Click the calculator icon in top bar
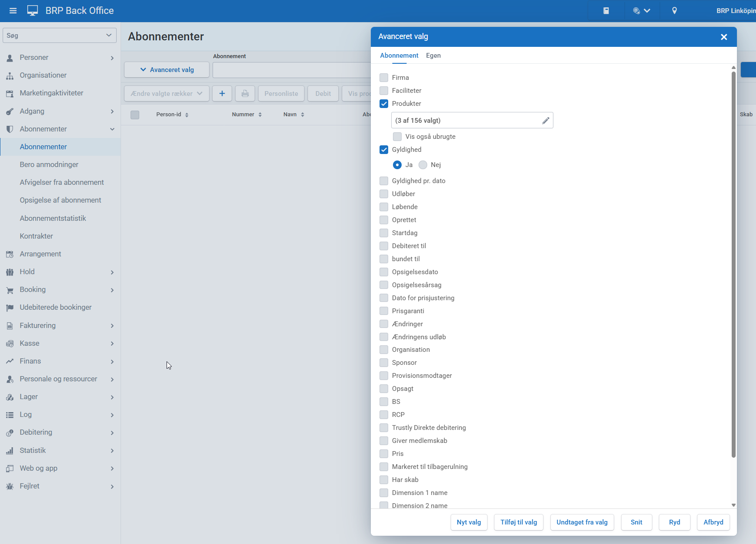The width and height of the screenshot is (756, 544). (x=606, y=11)
